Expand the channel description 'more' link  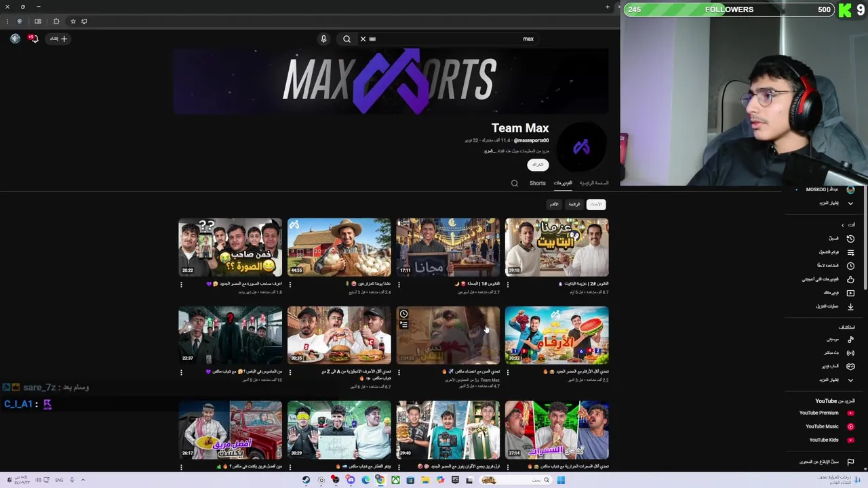[490, 150]
